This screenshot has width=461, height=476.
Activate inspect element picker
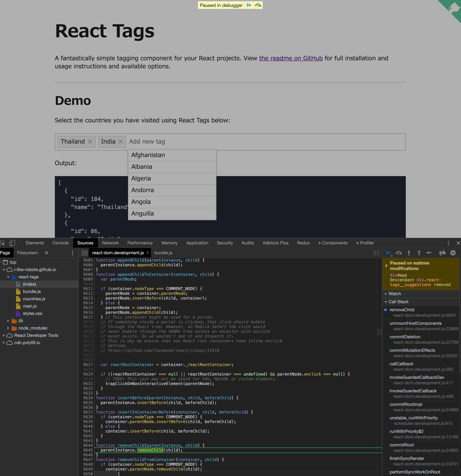point(3,243)
